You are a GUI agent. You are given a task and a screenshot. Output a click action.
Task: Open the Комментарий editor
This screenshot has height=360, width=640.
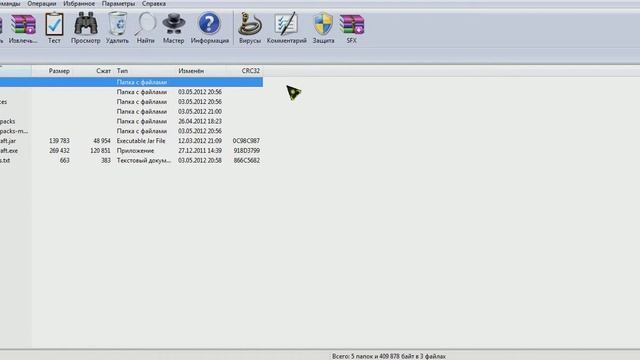point(287,28)
